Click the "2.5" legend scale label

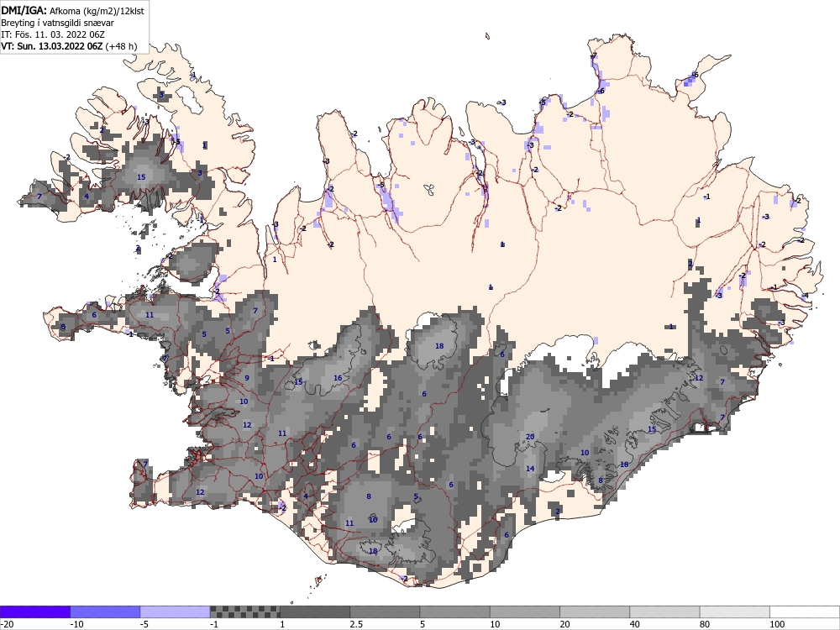[x=356, y=624]
